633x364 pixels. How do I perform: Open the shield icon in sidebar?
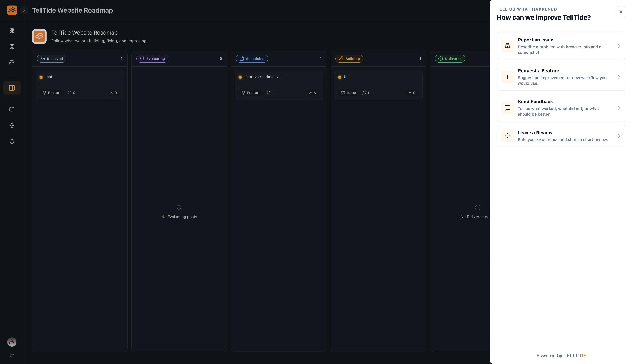(12, 141)
